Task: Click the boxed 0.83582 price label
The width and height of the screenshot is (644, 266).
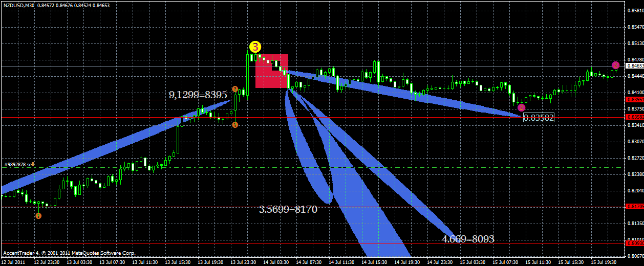Action: pos(538,117)
